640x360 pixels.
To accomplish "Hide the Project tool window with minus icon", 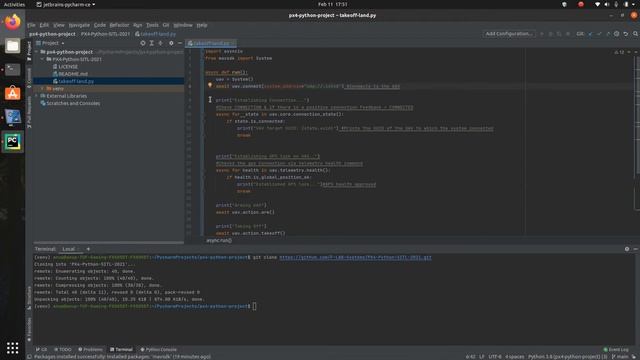I will pos(180,43).
